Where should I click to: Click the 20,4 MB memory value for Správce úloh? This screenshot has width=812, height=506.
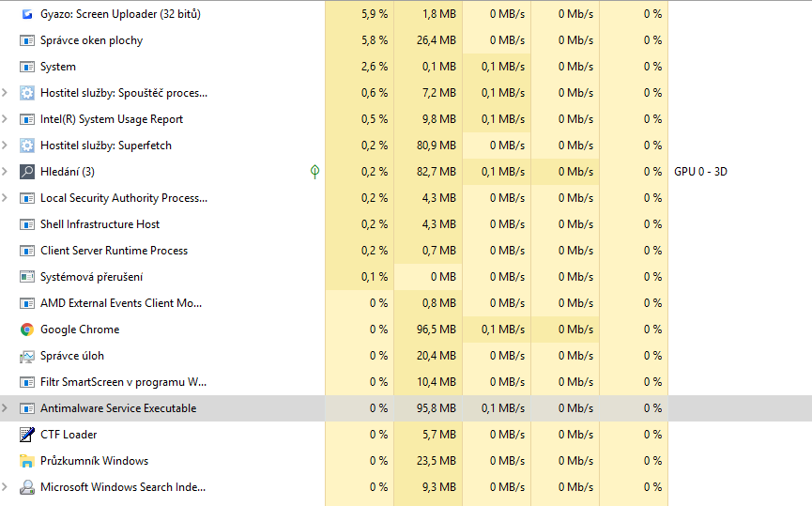click(436, 356)
